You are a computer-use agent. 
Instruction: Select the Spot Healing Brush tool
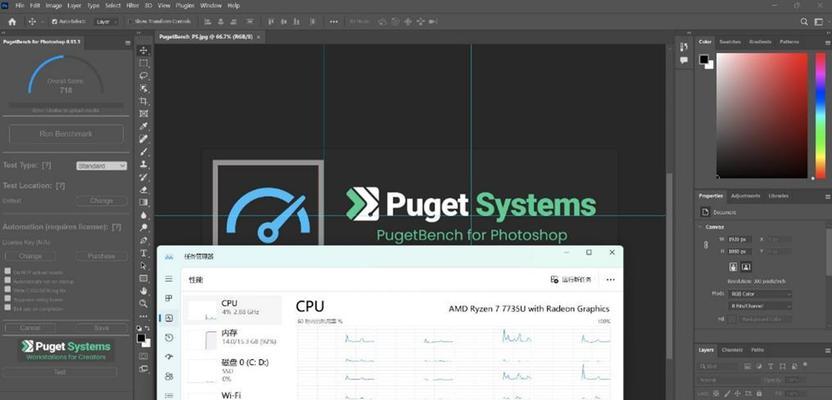(x=143, y=139)
